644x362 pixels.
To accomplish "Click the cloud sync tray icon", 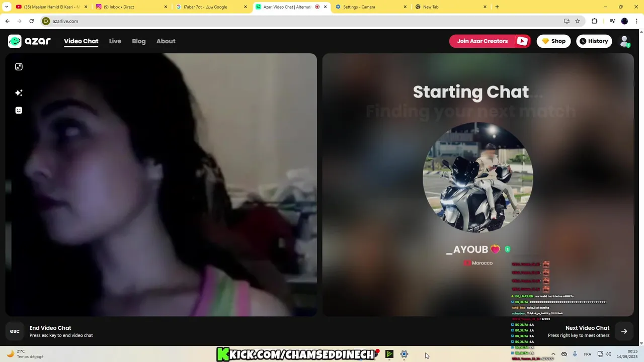I will (564, 354).
